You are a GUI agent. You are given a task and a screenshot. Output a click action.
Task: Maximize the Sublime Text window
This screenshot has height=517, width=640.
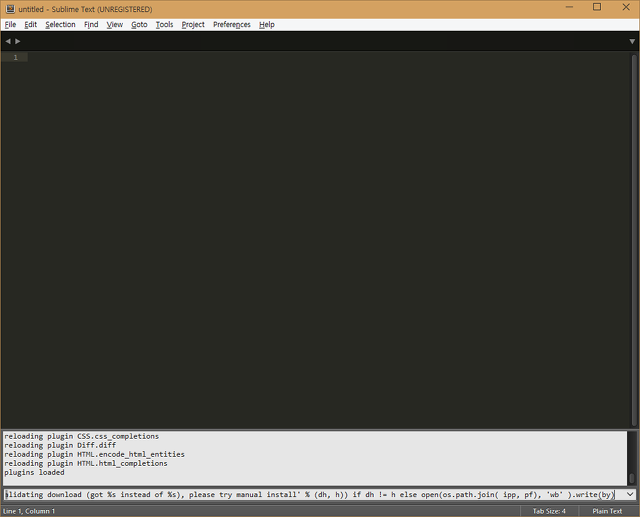click(x=597, y=7)
